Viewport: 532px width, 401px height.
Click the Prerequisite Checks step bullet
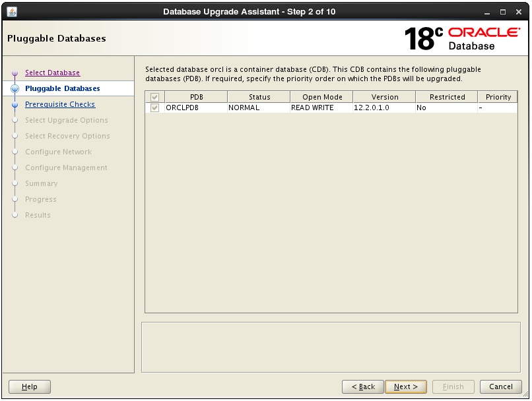coord(15,105)
